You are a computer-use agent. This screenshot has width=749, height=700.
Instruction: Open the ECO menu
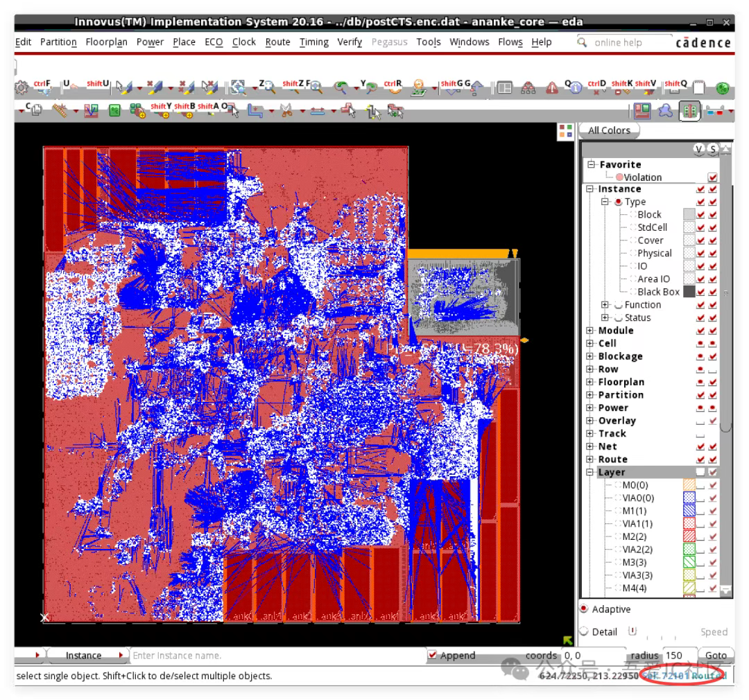pyautogui.click(x=214, y=42)
